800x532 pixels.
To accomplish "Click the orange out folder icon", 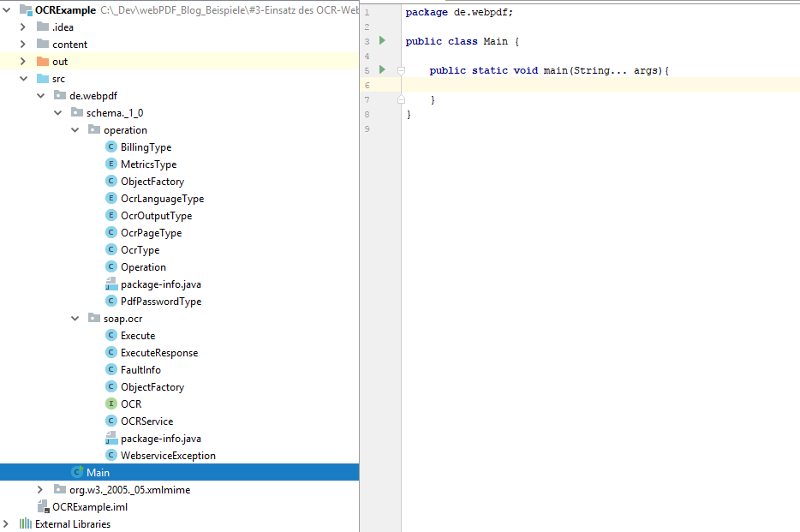I will pos(43,62).
